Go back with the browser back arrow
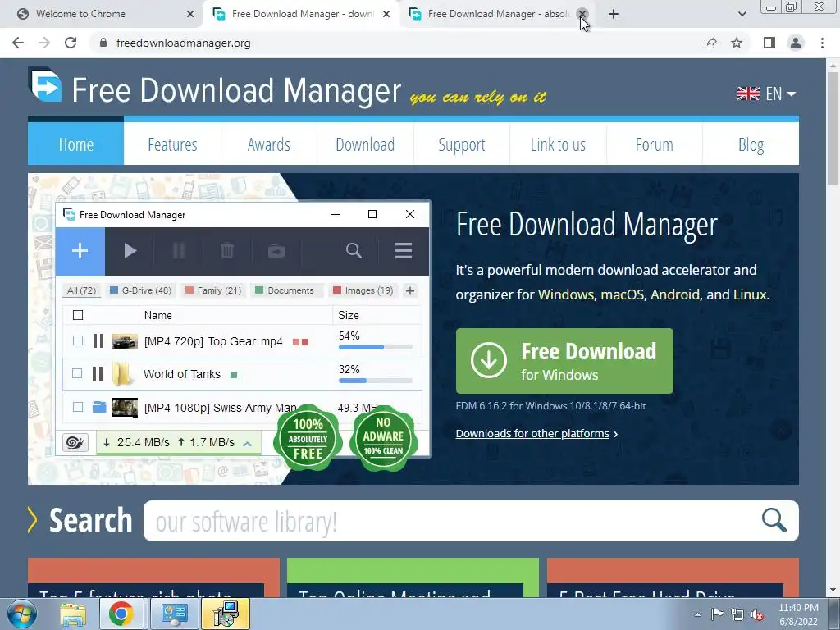840x630 pixels. [18, 43]
